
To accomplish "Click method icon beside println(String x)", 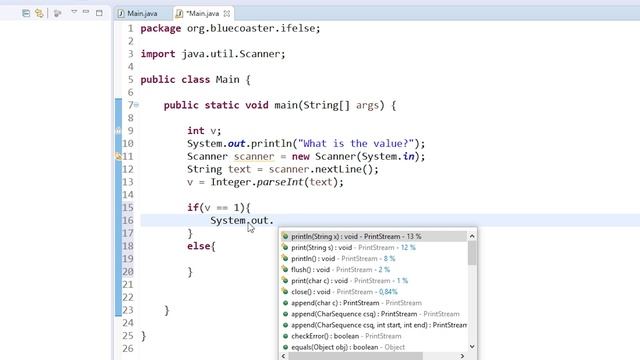I will tap(285, 236).
